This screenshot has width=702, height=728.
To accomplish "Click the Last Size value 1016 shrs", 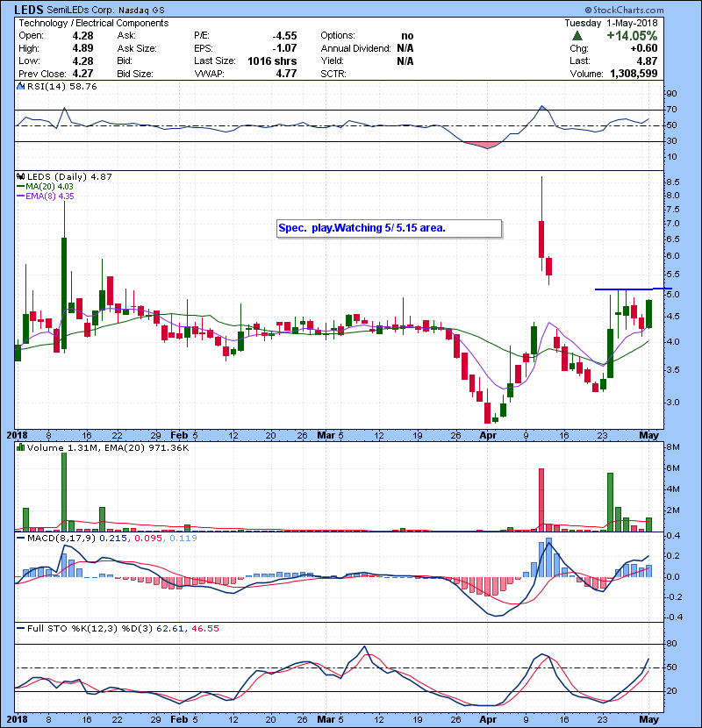I will point(272,61).
